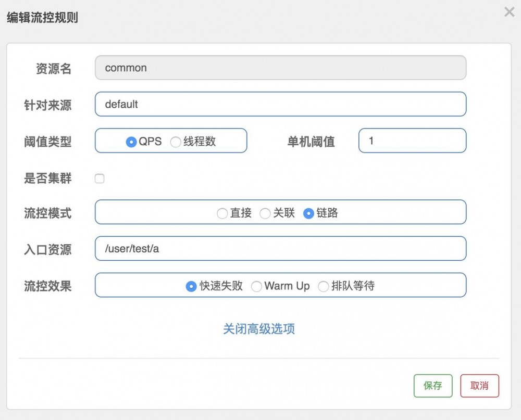Viewport: 521px width, 420px height.
Task: Click the 单机阈值 value input box
Action: click(412, 141)
